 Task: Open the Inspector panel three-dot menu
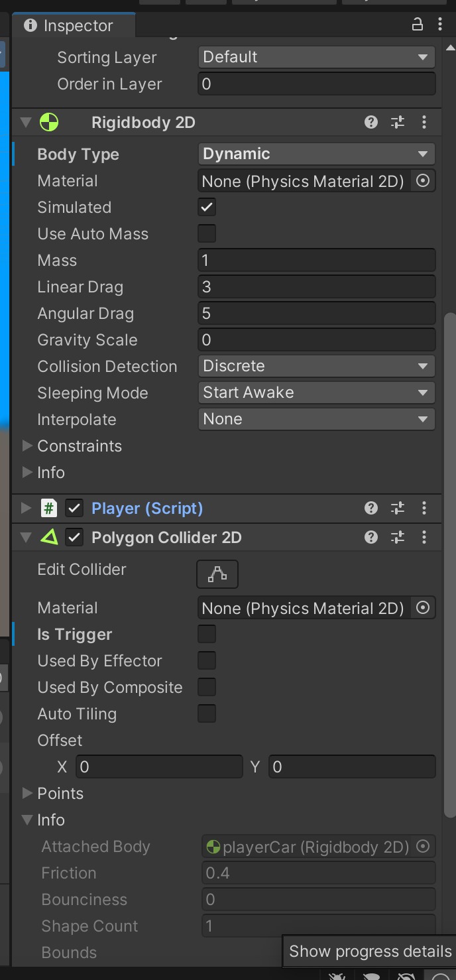[439, 25]
